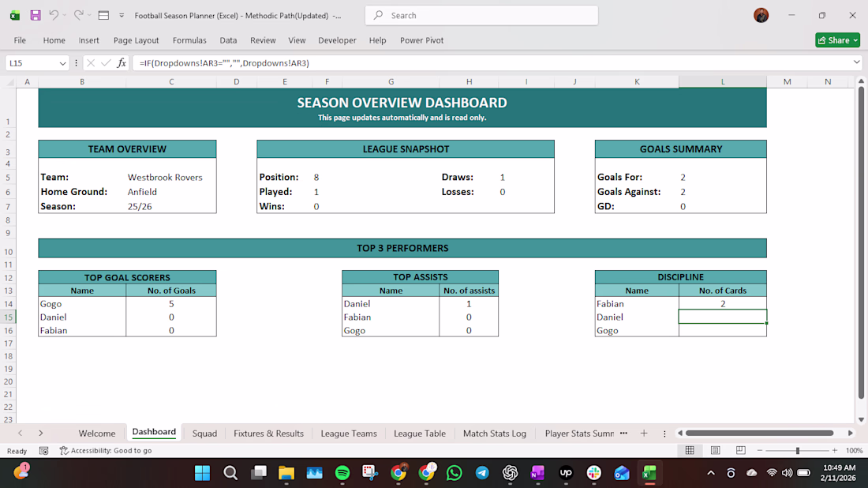
Task: Click the 100% zoom level
Action: 854,451
